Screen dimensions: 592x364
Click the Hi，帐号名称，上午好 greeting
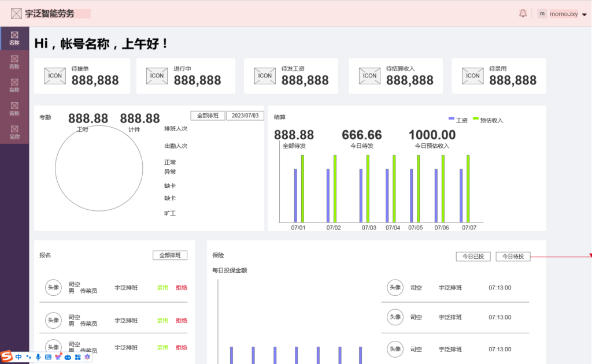point(101,44)
